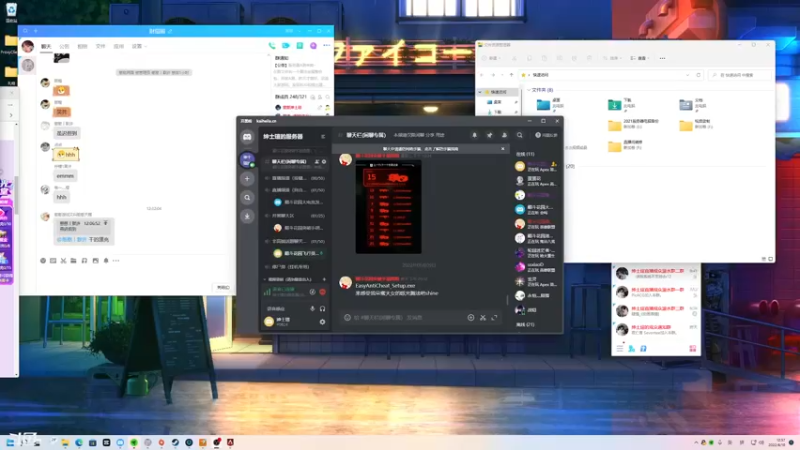Click the folder send-file icon in QQ toolbar
The height and width of the screenshot is (450, 800).
click(x=73, y=261)
